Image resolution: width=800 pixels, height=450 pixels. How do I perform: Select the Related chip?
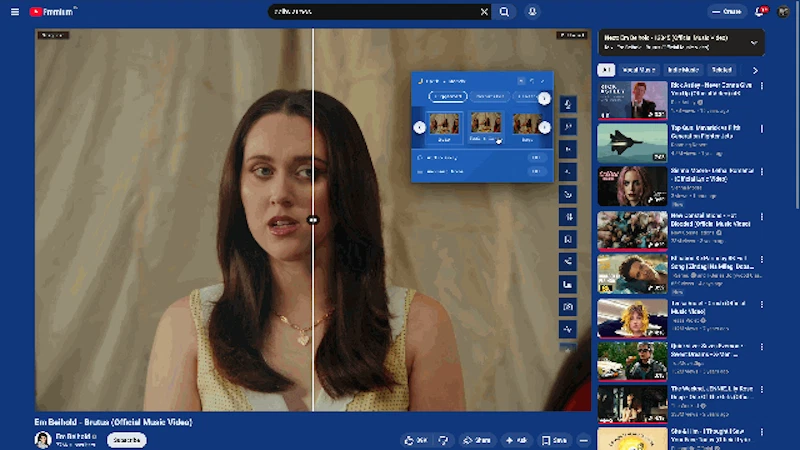coord(721,70)
